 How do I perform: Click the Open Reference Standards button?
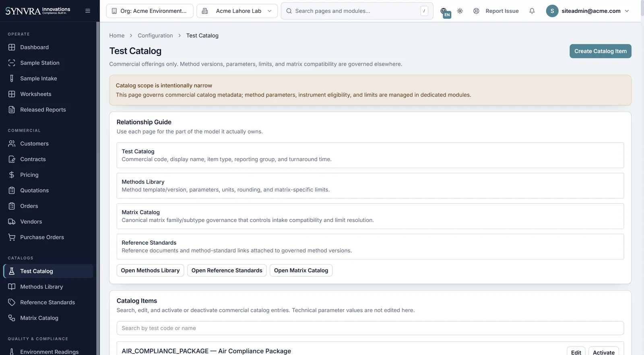pos(227,270)
